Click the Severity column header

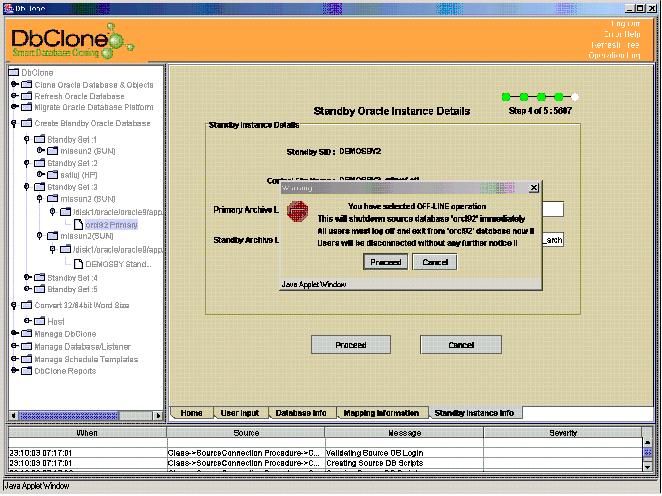563,433
